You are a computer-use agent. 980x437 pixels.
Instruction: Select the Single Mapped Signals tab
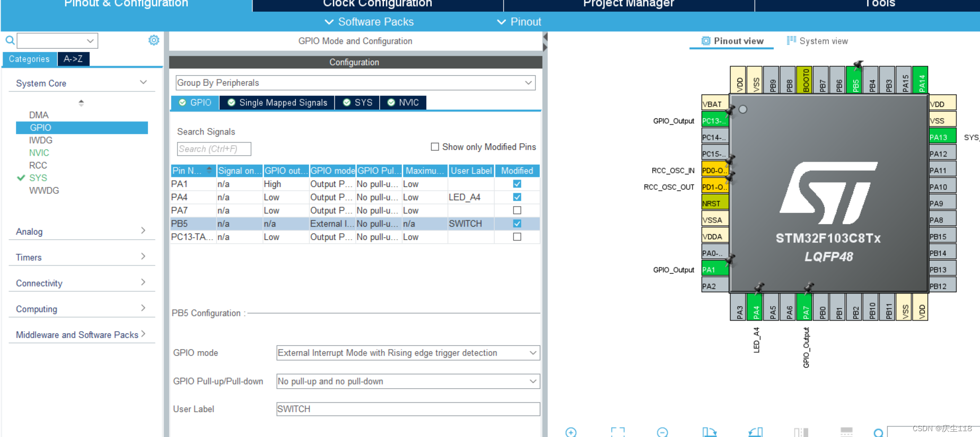pyautogui.click(x=277, y=102)
